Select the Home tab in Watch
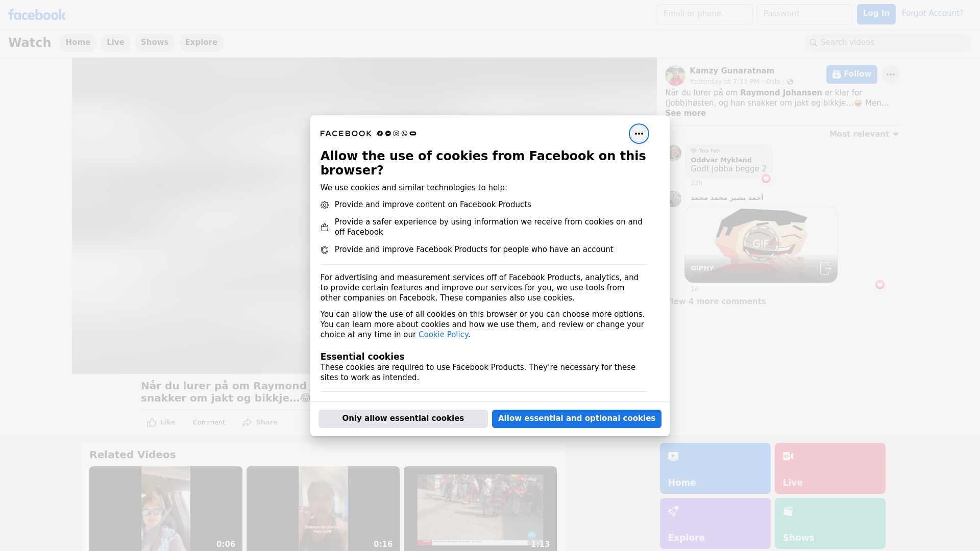980x551 pixels. click(78, 42)
